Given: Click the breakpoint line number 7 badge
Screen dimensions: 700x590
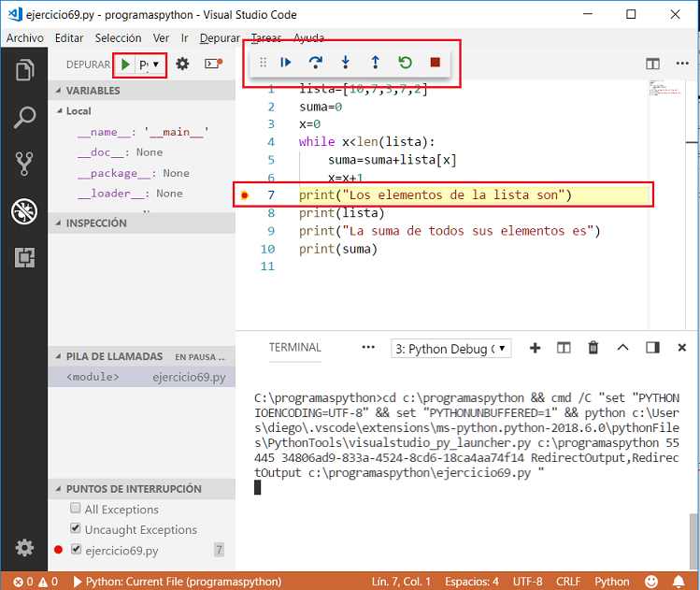Looking at the screenshot, I should 219,550.
